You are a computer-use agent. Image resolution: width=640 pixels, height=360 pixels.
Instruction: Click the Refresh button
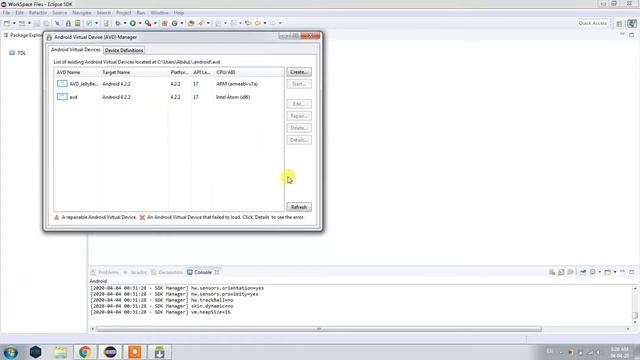pos(299,207)
